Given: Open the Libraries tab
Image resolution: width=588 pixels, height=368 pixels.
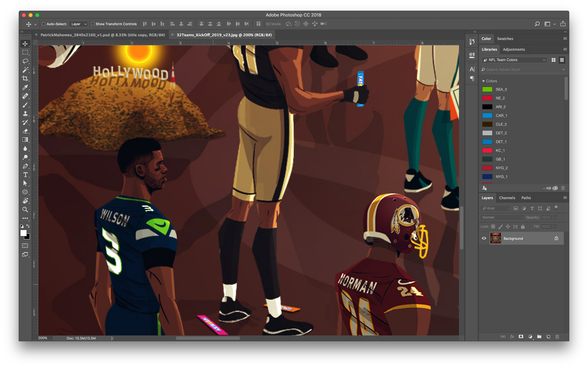Looking at the screenshot, I should pos(489,49).
